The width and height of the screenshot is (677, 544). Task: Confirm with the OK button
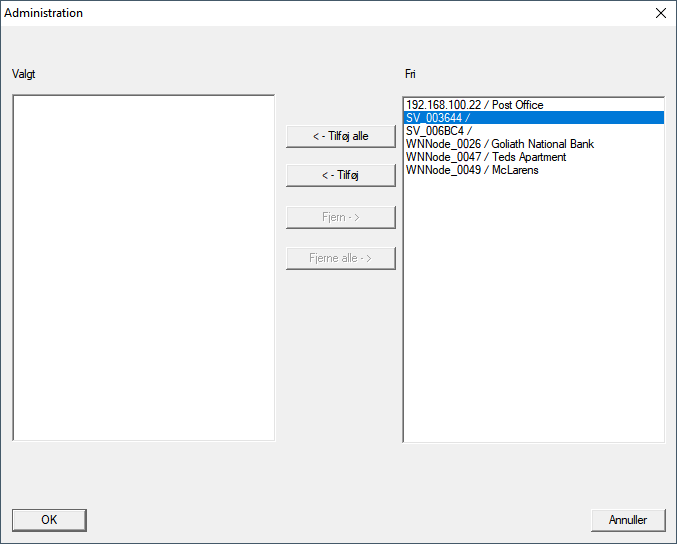(49, 520)
